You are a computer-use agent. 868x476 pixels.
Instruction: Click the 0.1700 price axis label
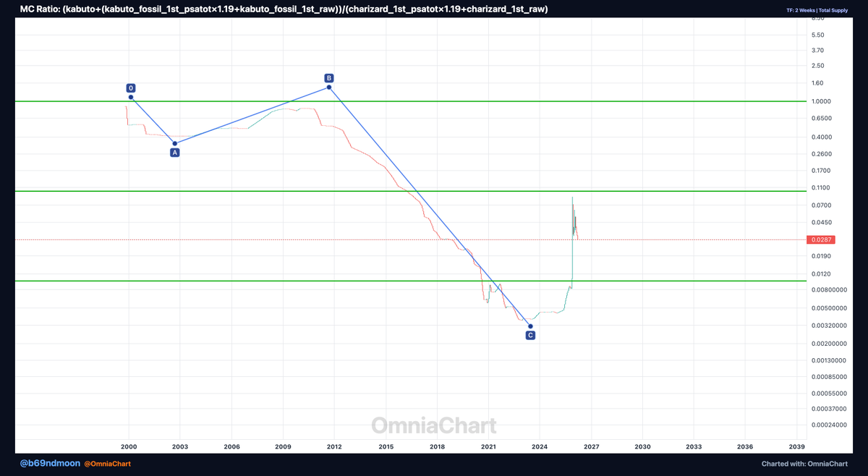(x=822, y=171)
